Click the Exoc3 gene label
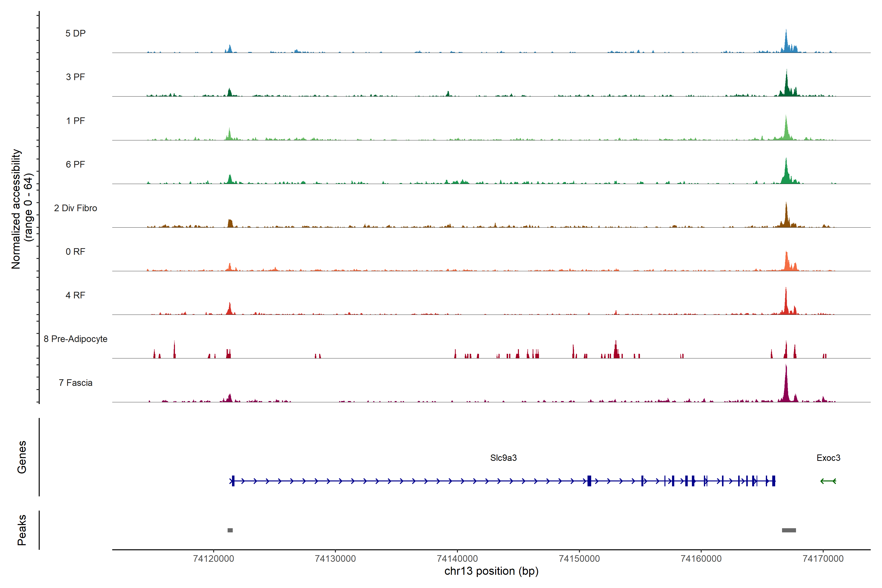 click(828, 457)
